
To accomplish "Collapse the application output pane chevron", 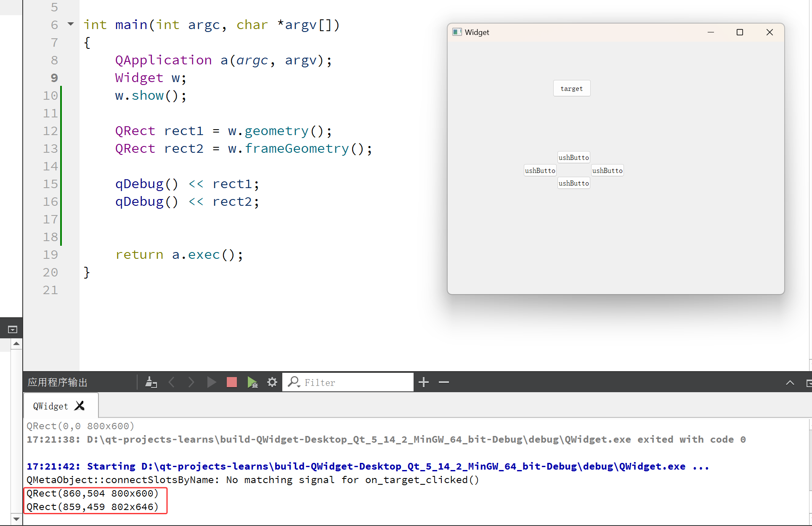I will point(790,383).
